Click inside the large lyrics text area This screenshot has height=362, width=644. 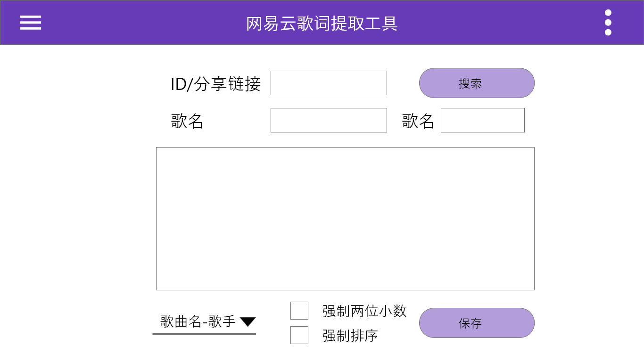345,219
